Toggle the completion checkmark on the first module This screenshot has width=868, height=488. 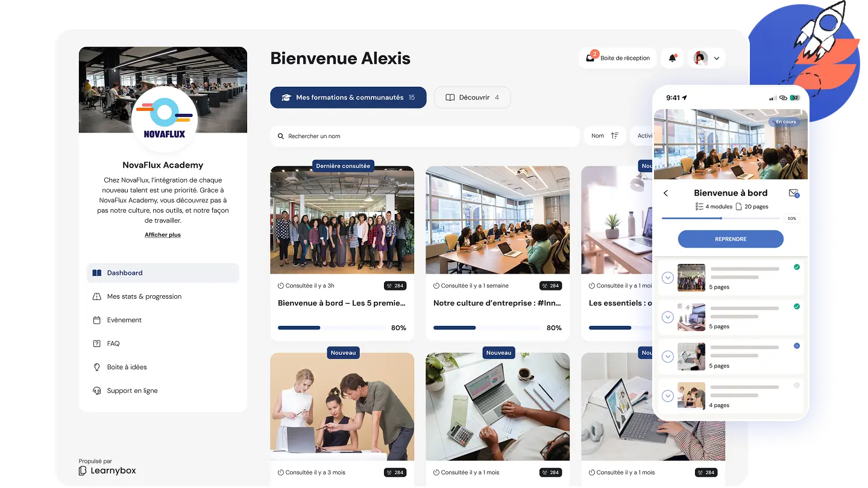797,266
